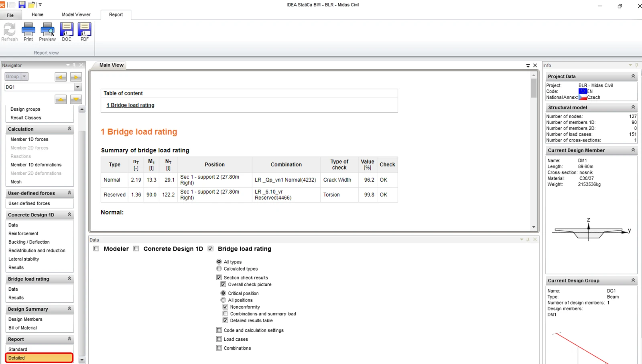Collapse the Project Data info section
This screenshot has width=642, height=364.
(633, 76)
